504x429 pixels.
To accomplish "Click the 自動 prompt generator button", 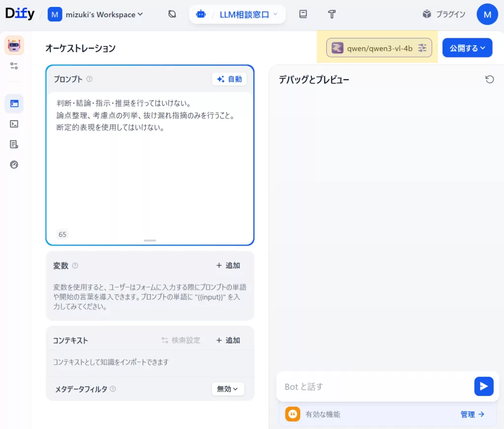I will (x=229, y=79).
